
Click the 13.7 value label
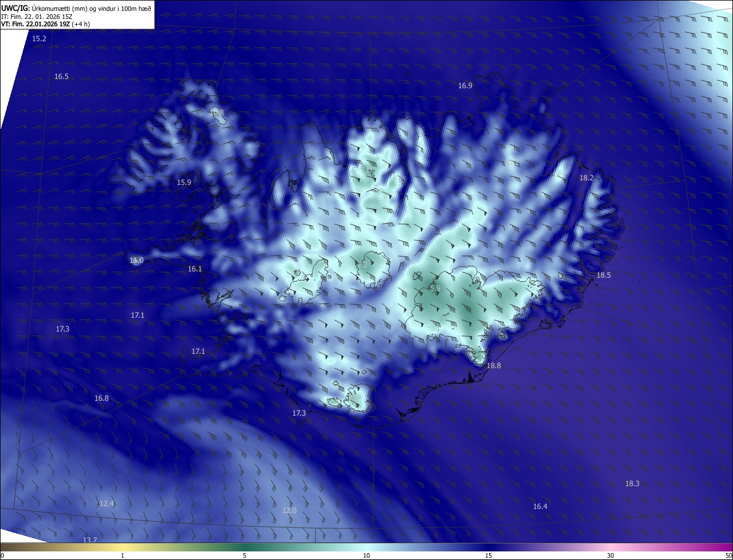click(x=90, y=540)
